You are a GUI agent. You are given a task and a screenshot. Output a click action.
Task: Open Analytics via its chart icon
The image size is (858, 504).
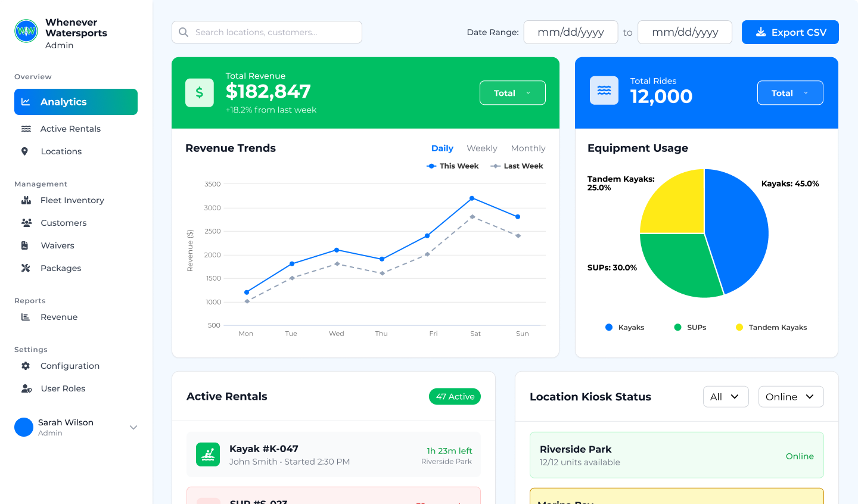pos(26,102)
